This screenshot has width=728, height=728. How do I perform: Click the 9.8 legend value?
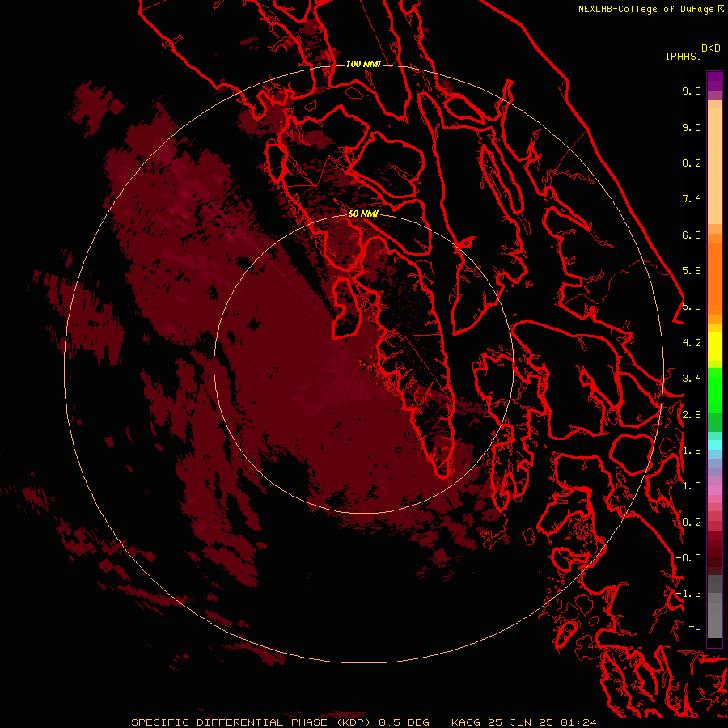692,91
